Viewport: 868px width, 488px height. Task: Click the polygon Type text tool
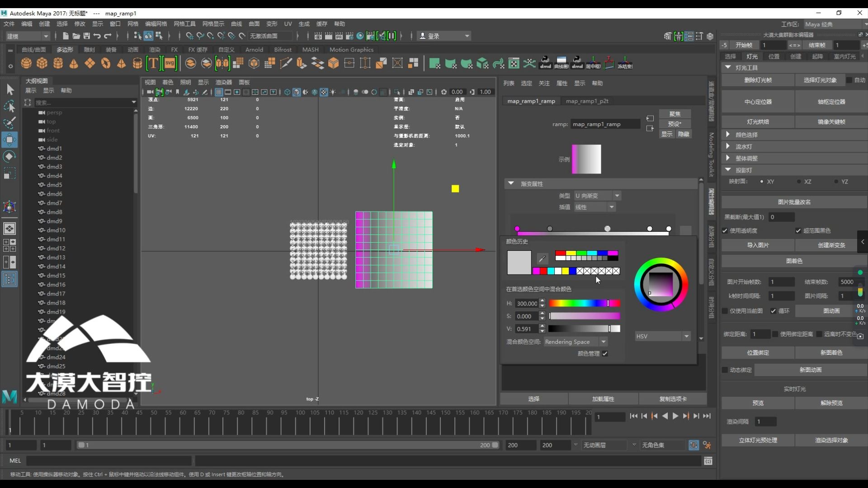pyautogui.click(x=153, y=63)
